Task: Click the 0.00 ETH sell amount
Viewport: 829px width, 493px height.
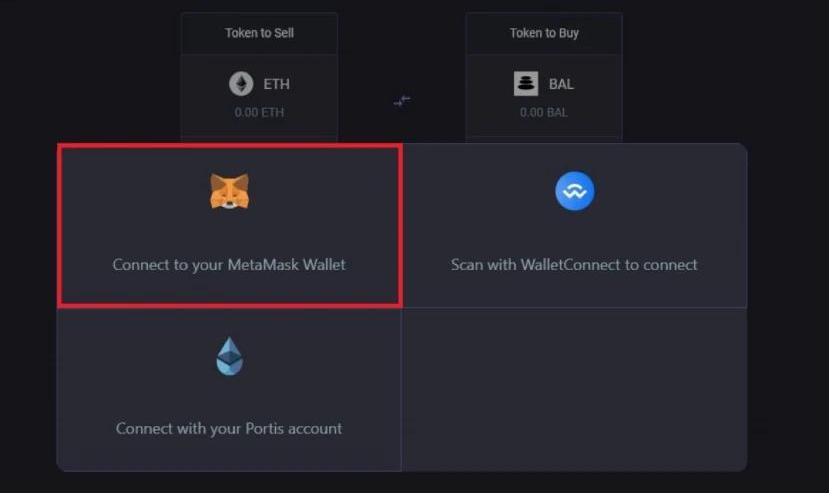Action: pos(259,112)
